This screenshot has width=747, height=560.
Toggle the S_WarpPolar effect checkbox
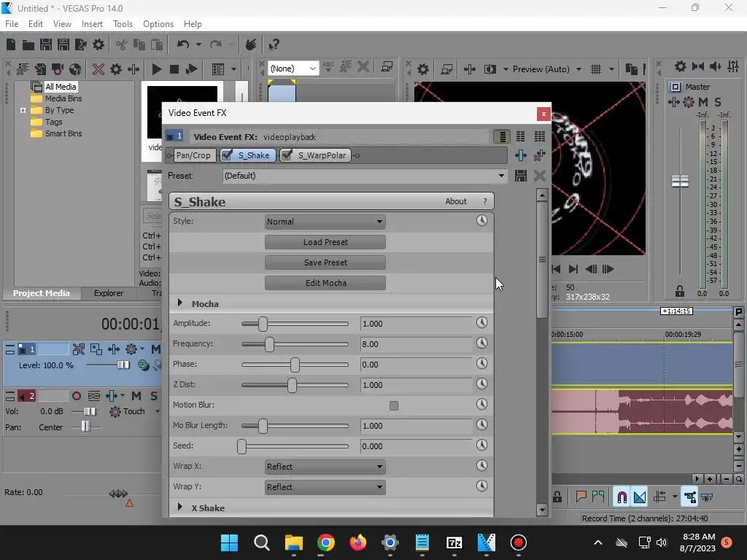[x=287, y=155]
